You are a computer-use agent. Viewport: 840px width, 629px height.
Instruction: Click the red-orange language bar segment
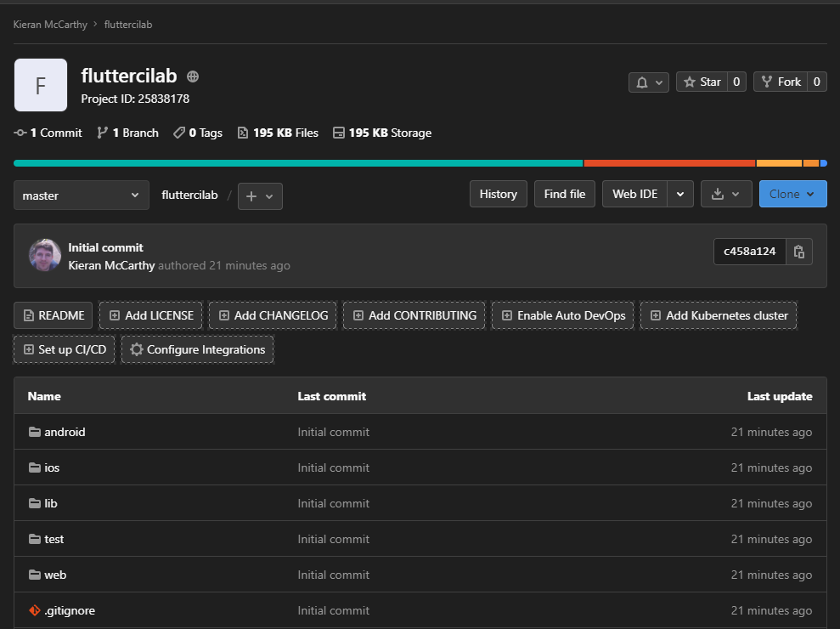669,163
